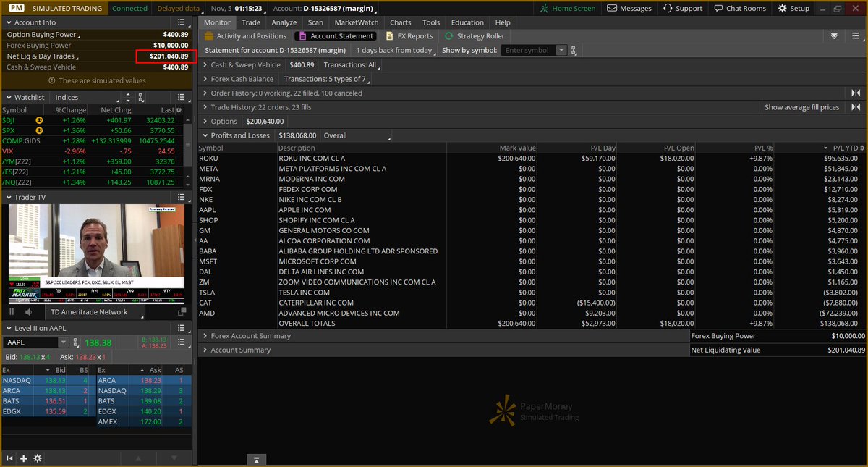Click the Order History column-fit icon
Screen dimensions: 868x467
click(x=856, y=93)
